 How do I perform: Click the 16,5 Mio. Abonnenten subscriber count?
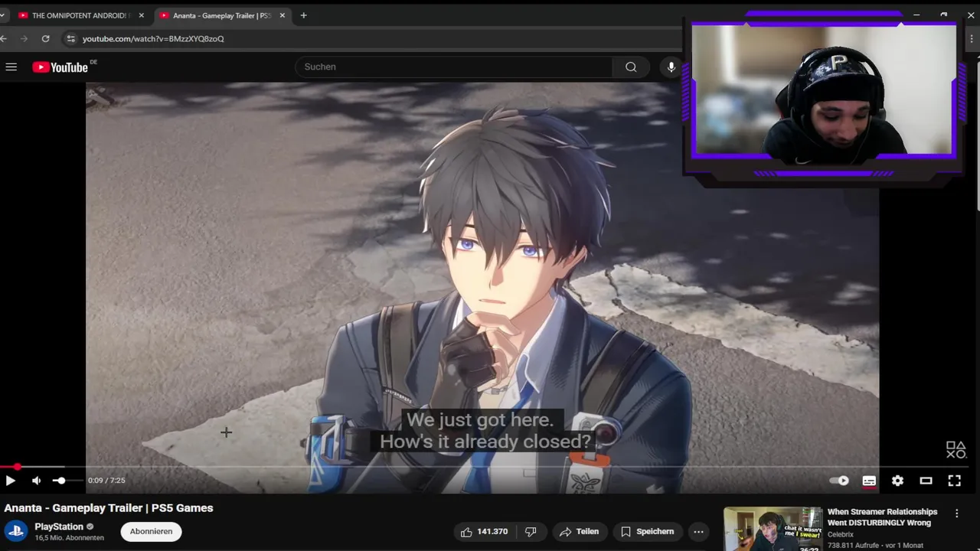pos(69,538)
